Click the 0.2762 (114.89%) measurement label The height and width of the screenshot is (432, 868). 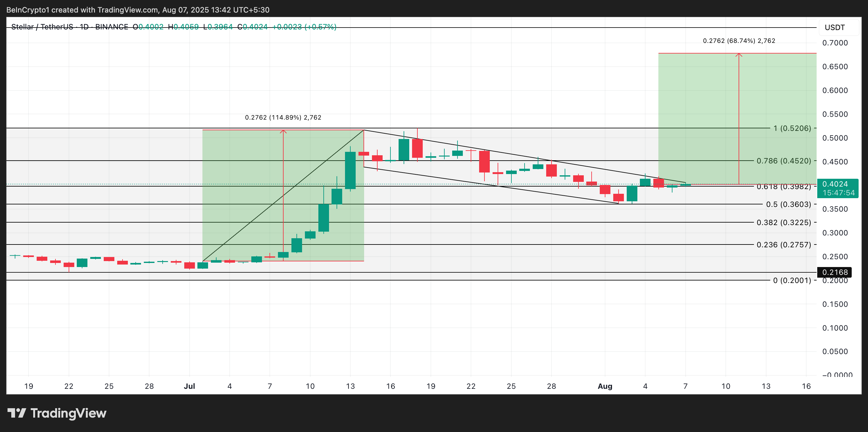(283, 117)
